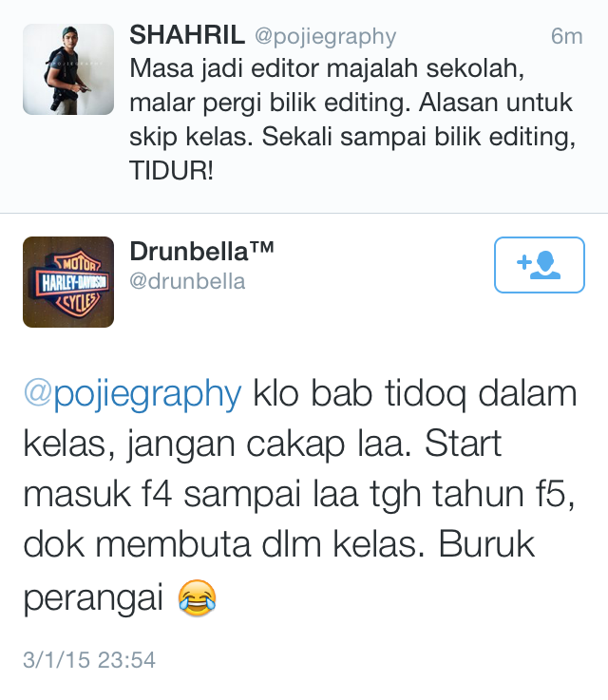Follow the blue @pojiegraphy mention in reply
Viewport: 608px width, 700px height.
[x=133, y=395]
